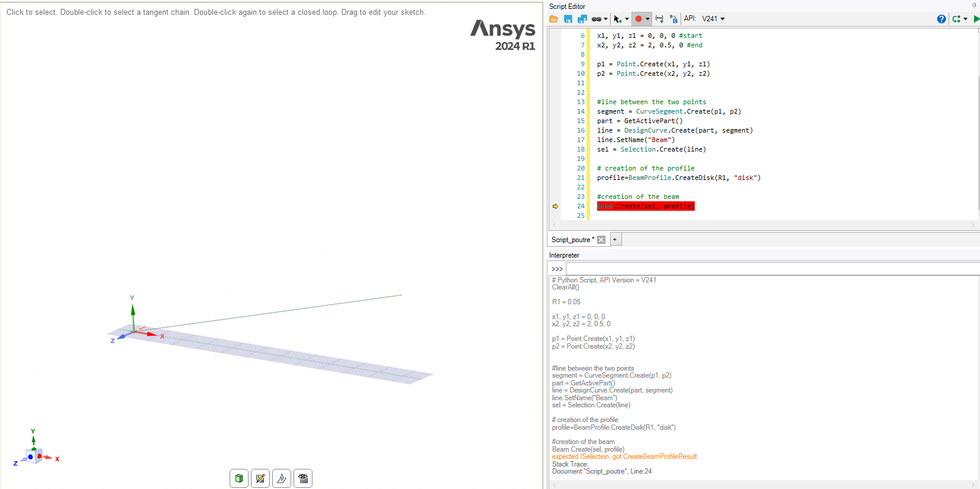Select the Script_poutre tab
The height and width of the screenshot is (489, 980).
coord(571,240)
